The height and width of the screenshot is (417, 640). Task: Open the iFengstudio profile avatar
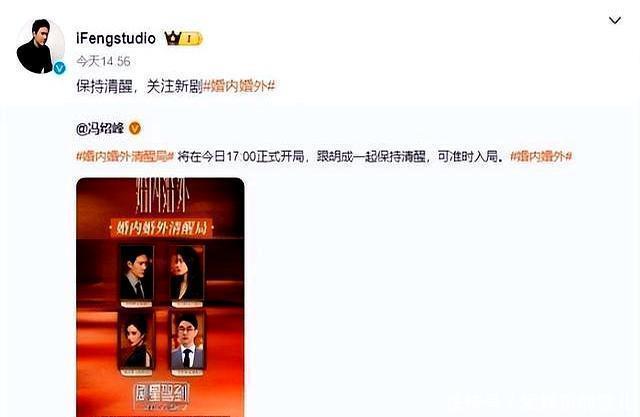[x=40, y=46]
